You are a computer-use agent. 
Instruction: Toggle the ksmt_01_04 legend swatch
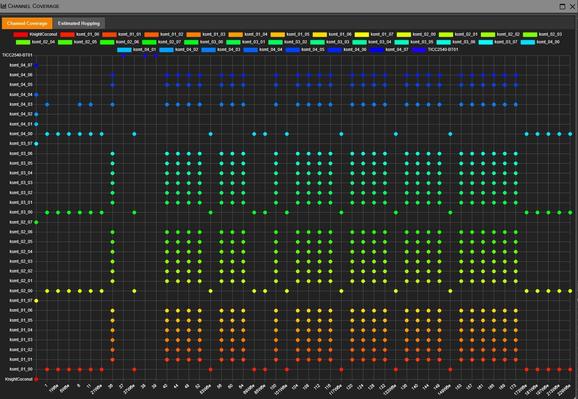click(x=236, y=34)
